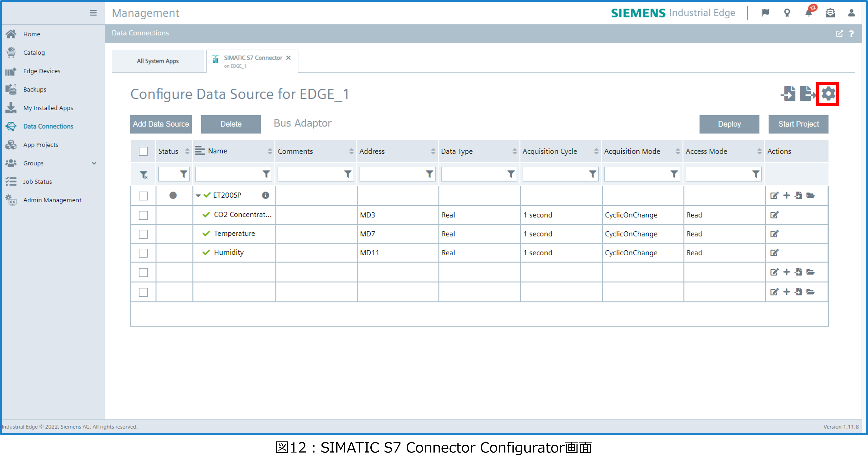Add tag to ET200SP with plus icon

(787, 195)
